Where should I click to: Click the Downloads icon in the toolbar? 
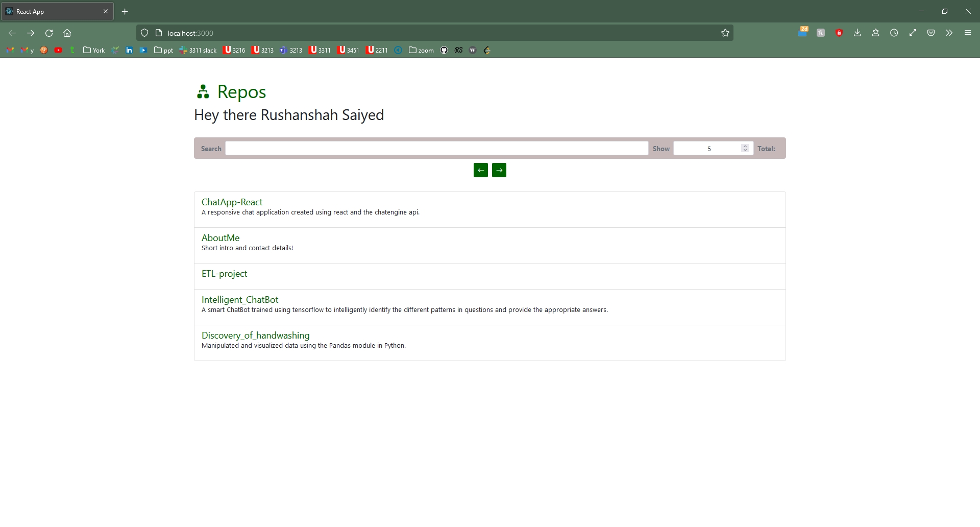tap(857, 33)
